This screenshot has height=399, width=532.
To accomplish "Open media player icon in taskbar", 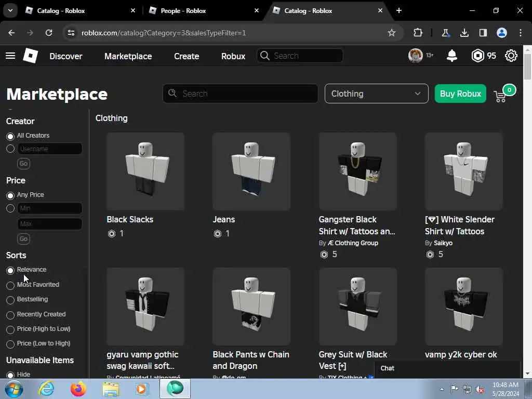I will (142, 389).
